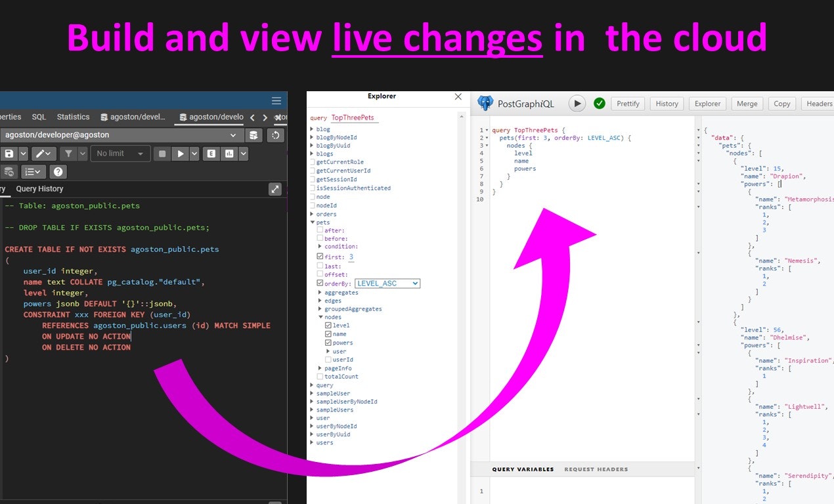Open the No limit rows dropdown
Image resolution: width=834 pixels, height=504 pixels.
pos(120,154)
